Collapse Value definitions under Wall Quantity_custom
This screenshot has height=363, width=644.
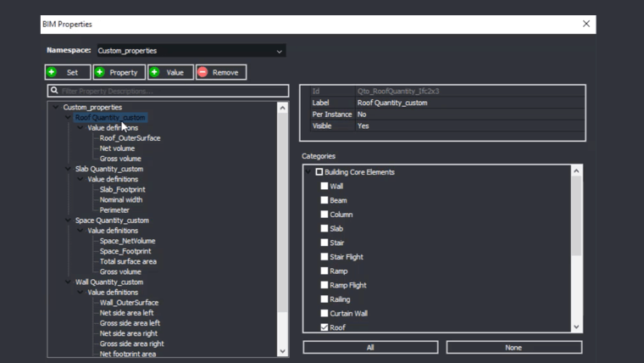click(80, 292)
